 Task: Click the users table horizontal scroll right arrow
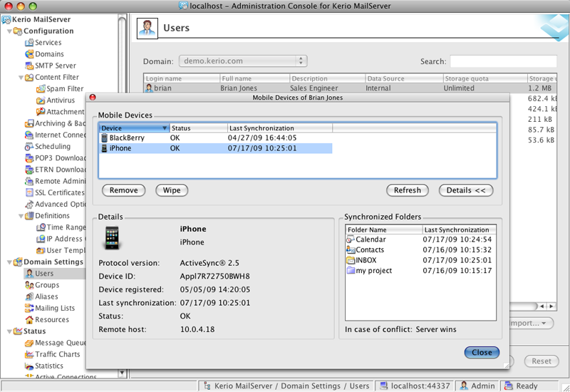(551, 306)
